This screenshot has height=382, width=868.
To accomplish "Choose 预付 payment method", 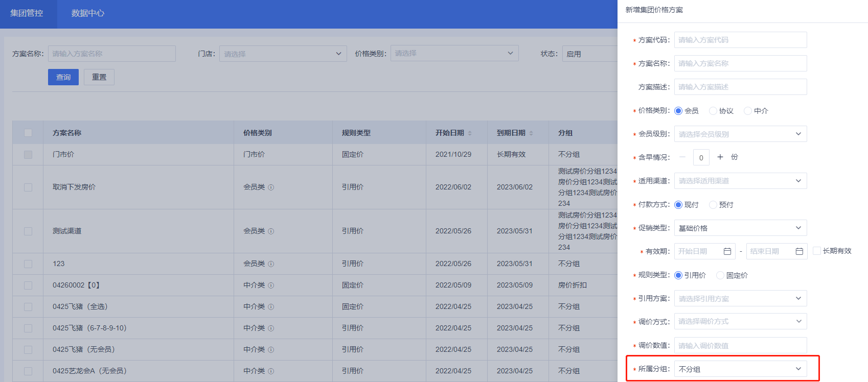I will pyautogui.click(x=713, y=205).
